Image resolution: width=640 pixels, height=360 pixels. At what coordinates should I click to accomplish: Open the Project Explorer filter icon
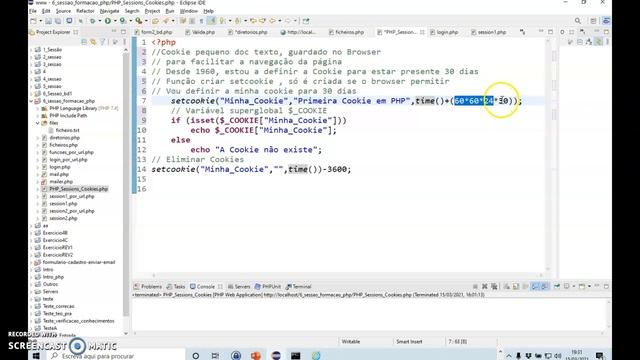103,42
